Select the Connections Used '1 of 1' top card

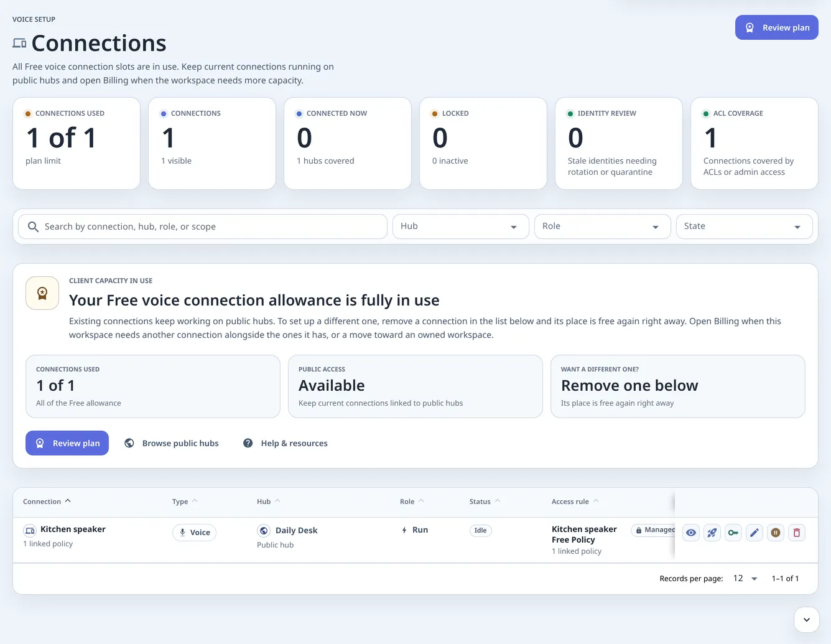coord(77,143)
